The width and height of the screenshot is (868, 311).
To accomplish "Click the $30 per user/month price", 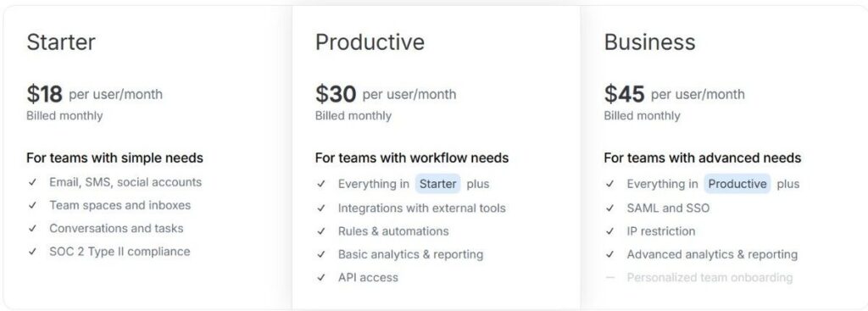I will point(386,94).
